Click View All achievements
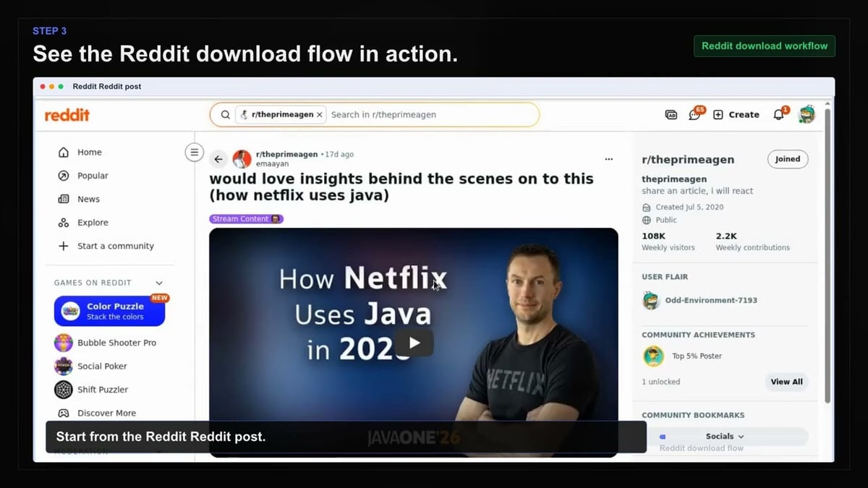Screen dimensions: 868x488 (x=786, y=382)
